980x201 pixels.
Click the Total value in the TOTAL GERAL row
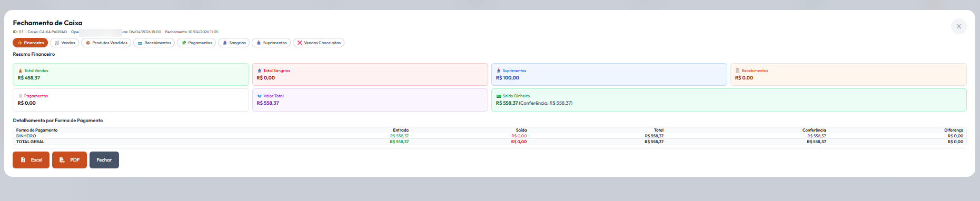(x=654, y=142)
